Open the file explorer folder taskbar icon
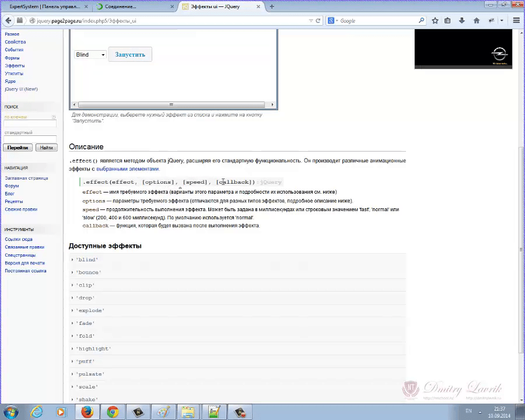 [188, 412]
